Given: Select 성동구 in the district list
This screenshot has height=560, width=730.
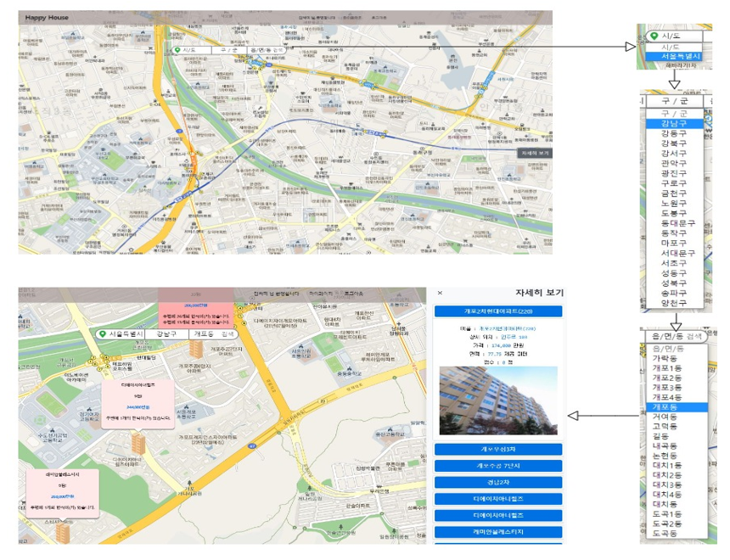Looking at the screenshot, I should point(674,273).
